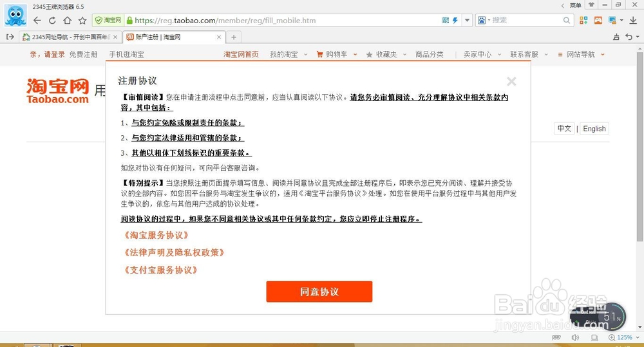This screenshot has height=347, width=644.
Task: Click the green padlock security icon
Action: 130,20
